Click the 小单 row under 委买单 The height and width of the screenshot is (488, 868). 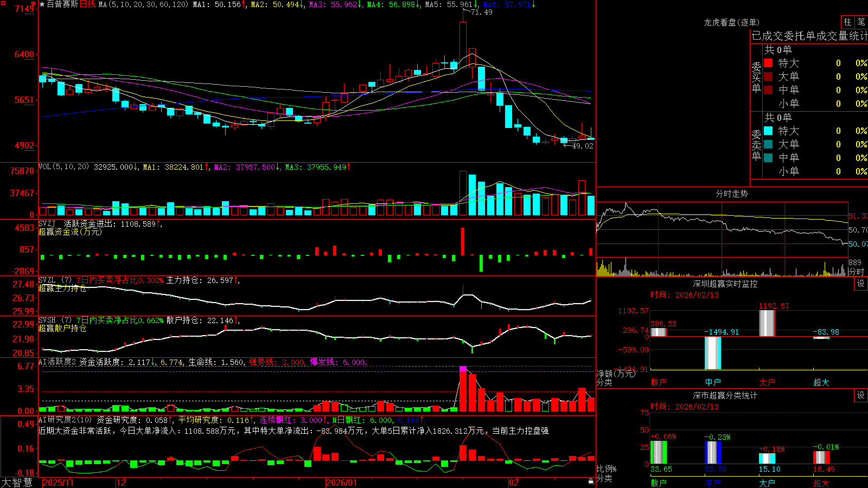[x=815, y=104]
